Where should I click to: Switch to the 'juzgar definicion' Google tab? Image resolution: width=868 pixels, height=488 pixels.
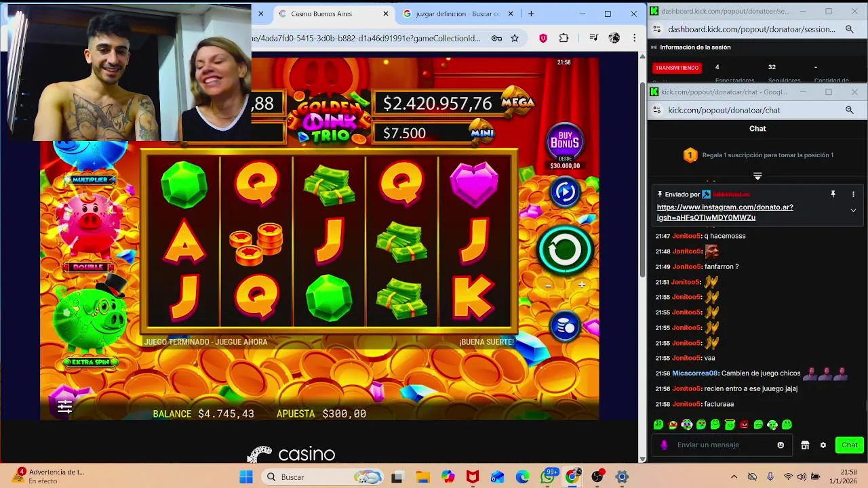[458, 14]
